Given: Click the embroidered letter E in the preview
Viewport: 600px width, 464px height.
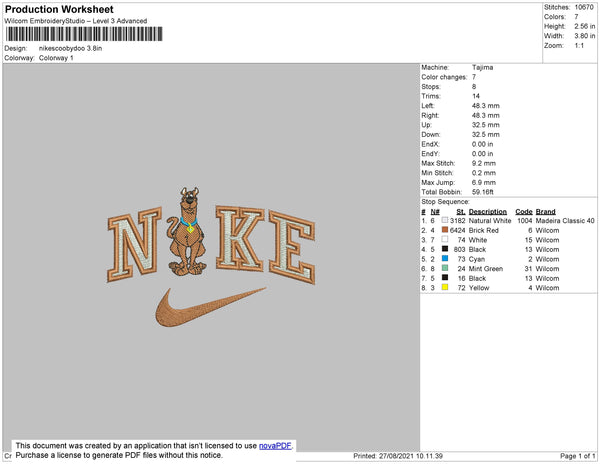Looking at the screenshot, I should [292, 247].
